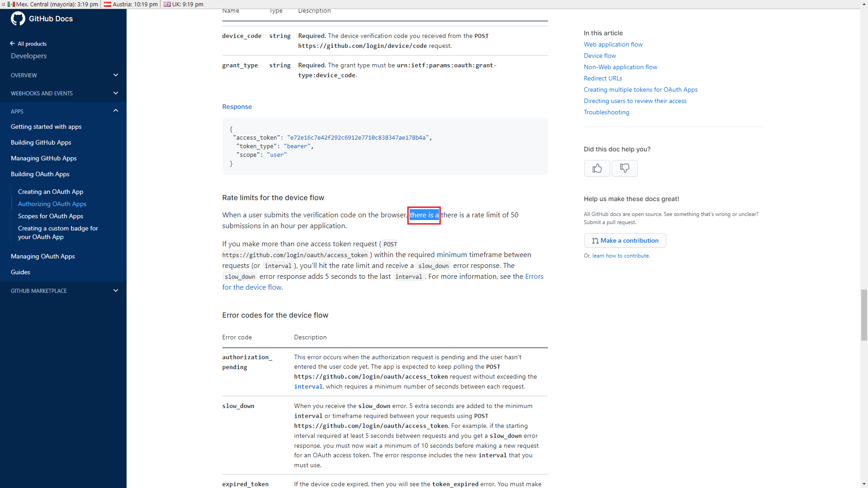
Task: Collapse the Apps section chevron
Action: pyautogui.click(x=116, y=111)
